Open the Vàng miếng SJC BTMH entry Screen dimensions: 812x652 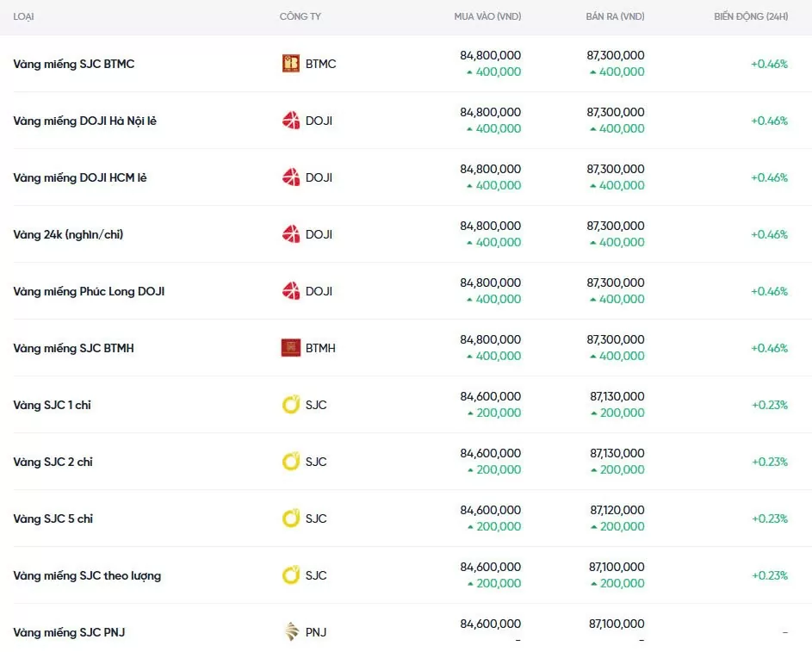point(73,349)
